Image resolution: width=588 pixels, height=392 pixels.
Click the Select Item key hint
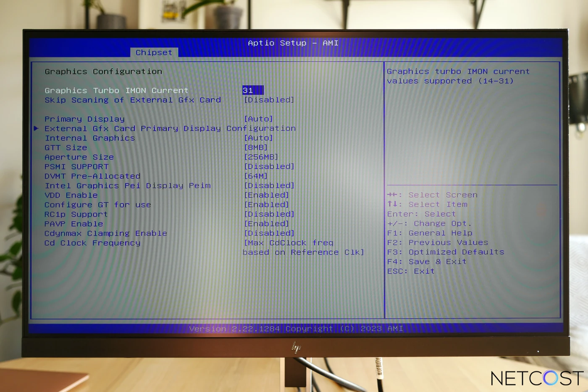tap(427, 205)
